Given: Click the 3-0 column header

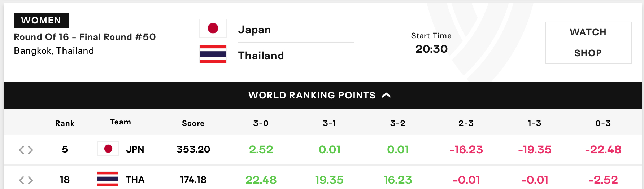Looking at the screenshot, I should pyautogui.click(x=261, y=123).
